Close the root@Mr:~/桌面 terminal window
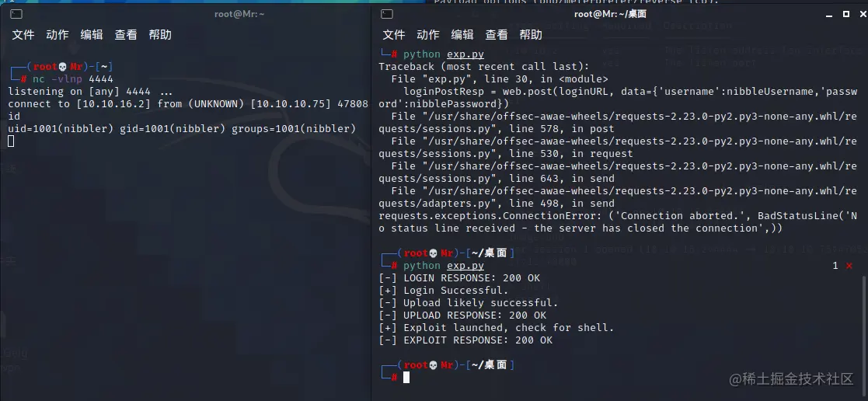Image resolution: width=868 pixels, height=401 pixels. pos(862,14)
